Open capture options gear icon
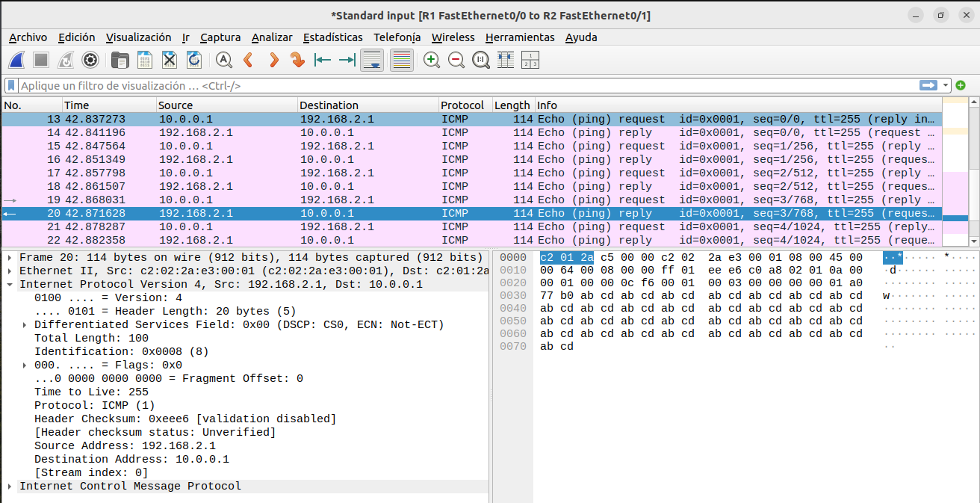 [x=90, y=60]
